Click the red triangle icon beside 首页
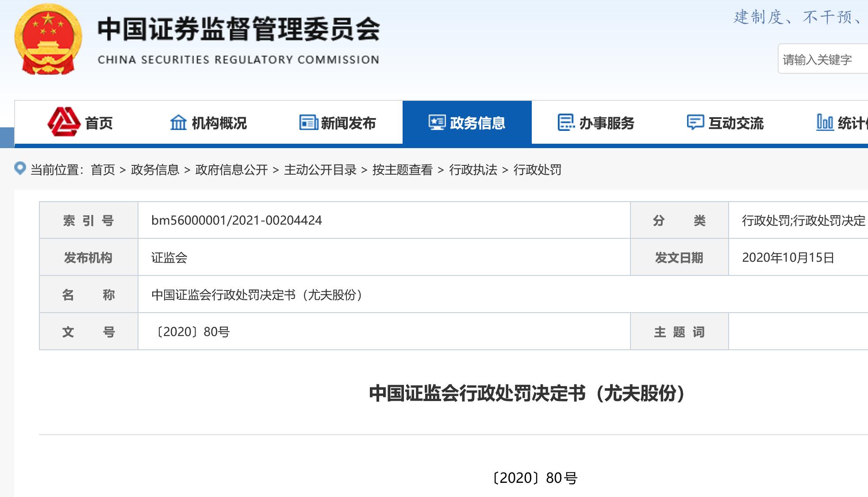 coord(64,122)
